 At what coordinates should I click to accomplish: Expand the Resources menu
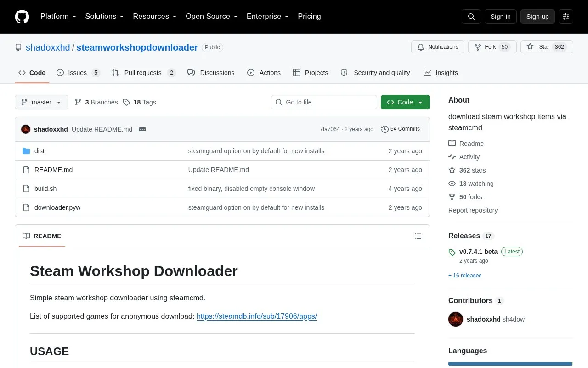pos(155,17)
